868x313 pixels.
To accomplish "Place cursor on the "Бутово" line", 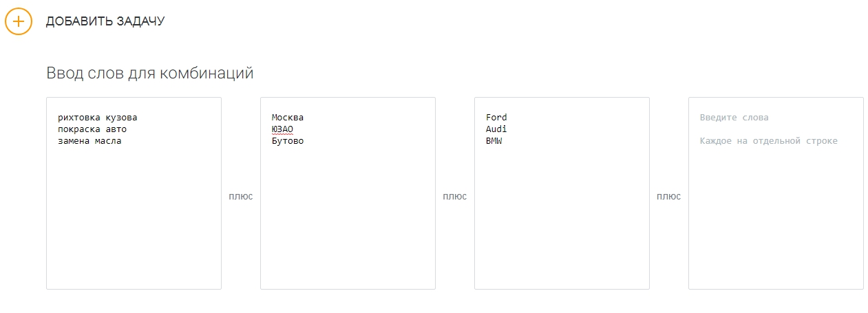I will pos(288,141).
